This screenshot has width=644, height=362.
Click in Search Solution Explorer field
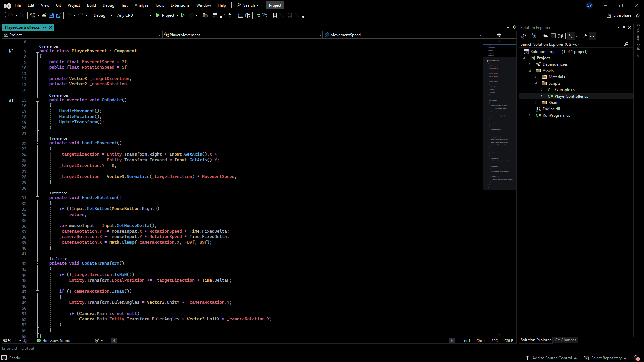click(571, 44)
